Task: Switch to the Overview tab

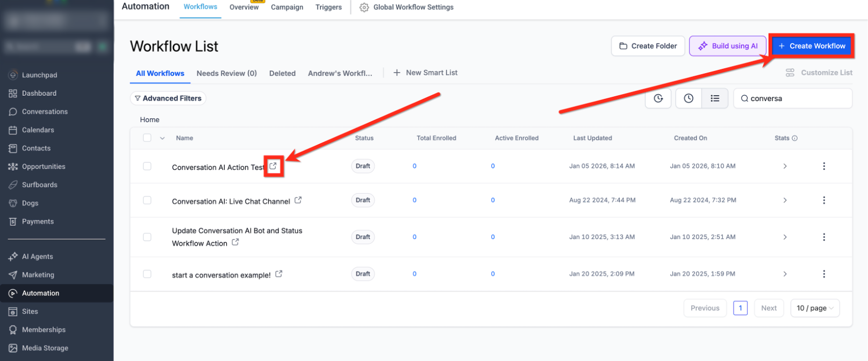Action: (244, 7)
